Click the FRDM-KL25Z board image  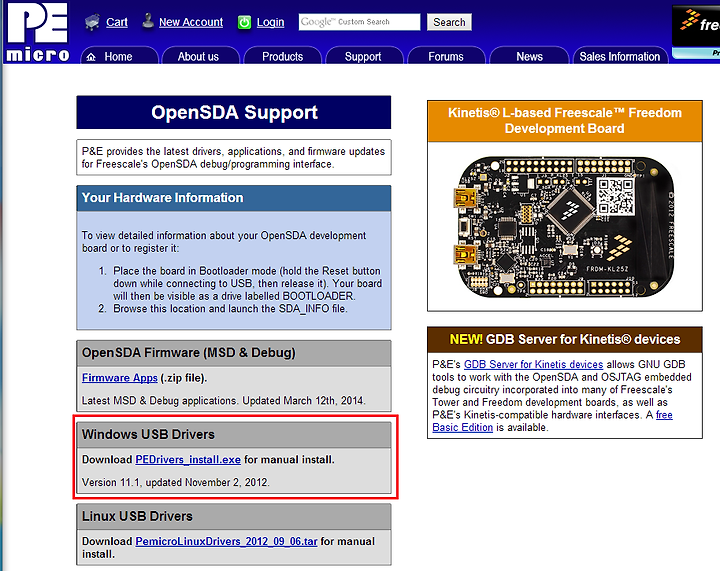tap(564, 226)
